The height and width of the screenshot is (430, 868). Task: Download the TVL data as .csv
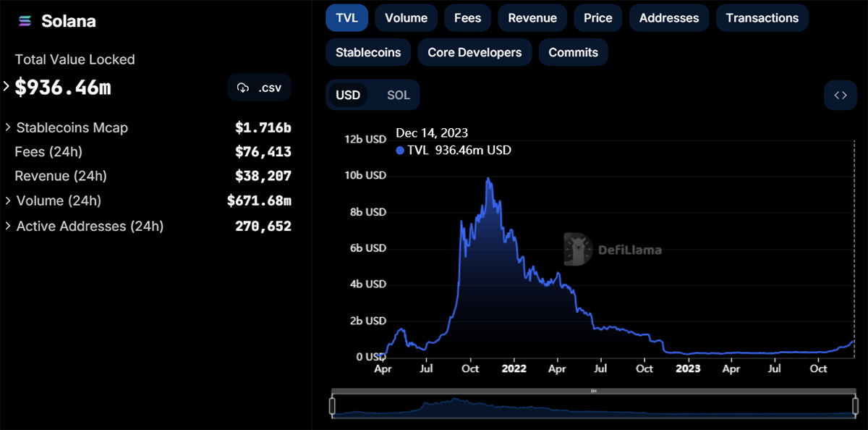pyautogui.click(x=259, y=88)
